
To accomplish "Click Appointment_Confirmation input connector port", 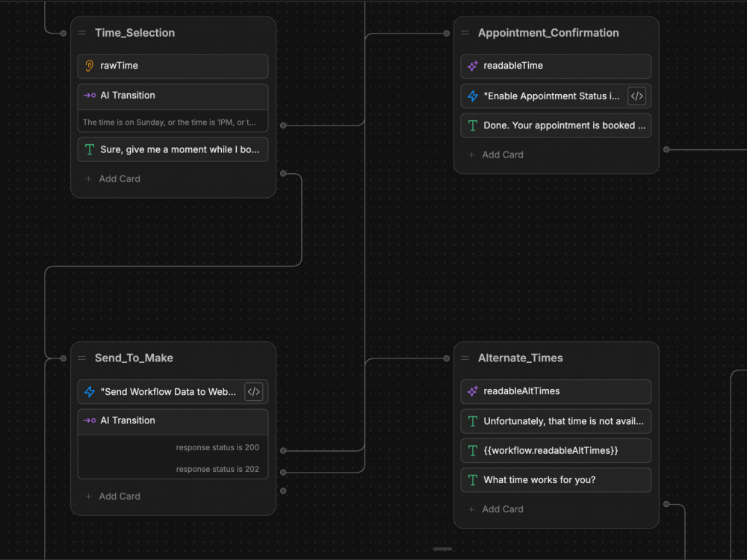I will [447, 34].
